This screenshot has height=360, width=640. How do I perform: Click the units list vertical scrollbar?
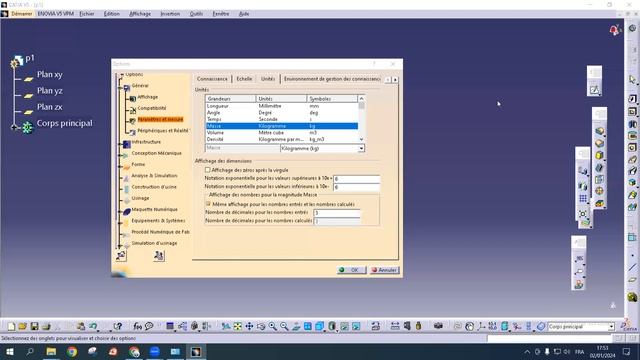[x=361, y=119]
